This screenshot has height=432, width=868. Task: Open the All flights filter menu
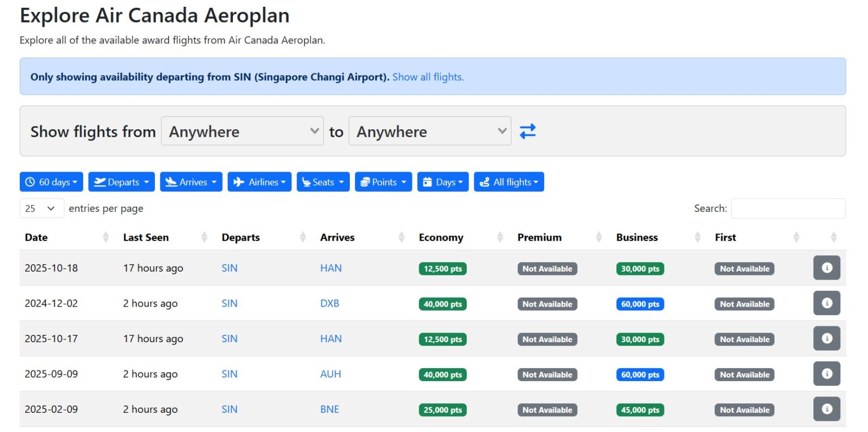point(509,181)
